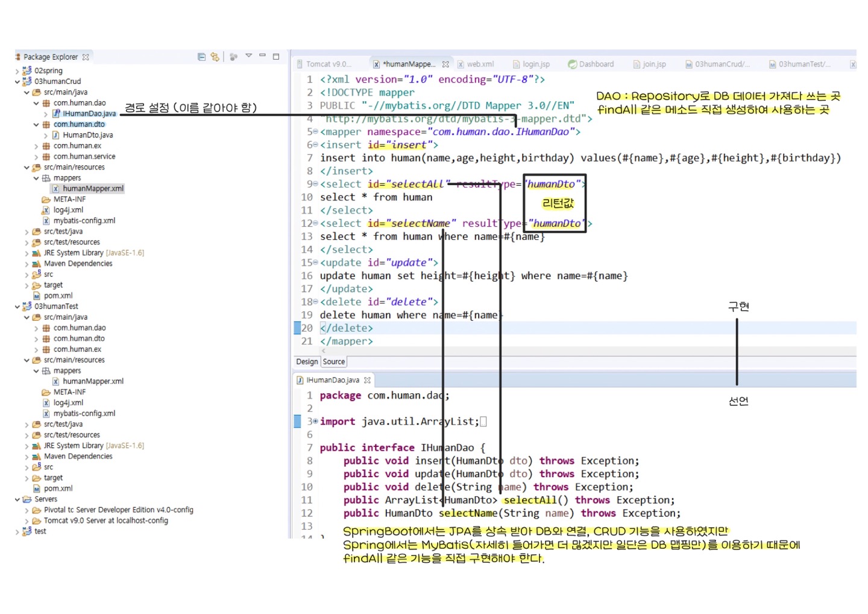This screenshot has height=614, width=868.
Task: Switch to the Source tab of the XML editor
Action: point(333,361)
